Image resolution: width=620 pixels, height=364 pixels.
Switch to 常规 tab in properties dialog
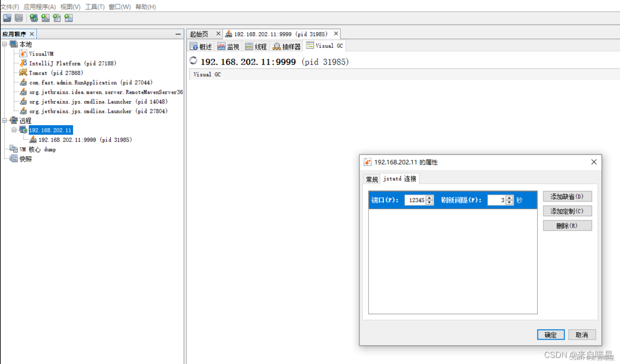(372, 179)
